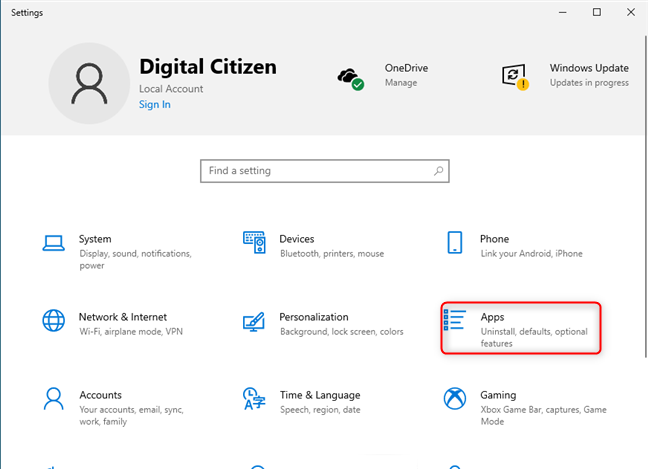Viewport: 648px width, 469px height.
Task: Focus the Find a setting search box
Action: [x=325, y=171]
